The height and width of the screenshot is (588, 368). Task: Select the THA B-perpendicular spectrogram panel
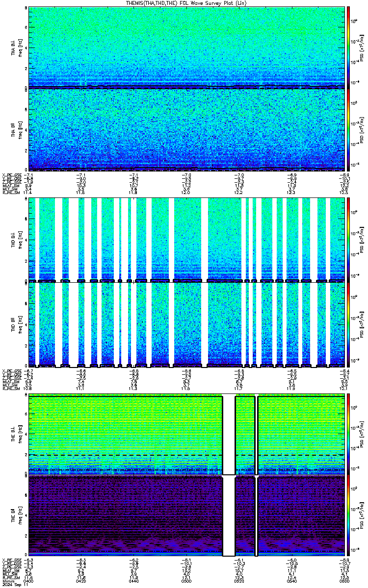[186, 48]
